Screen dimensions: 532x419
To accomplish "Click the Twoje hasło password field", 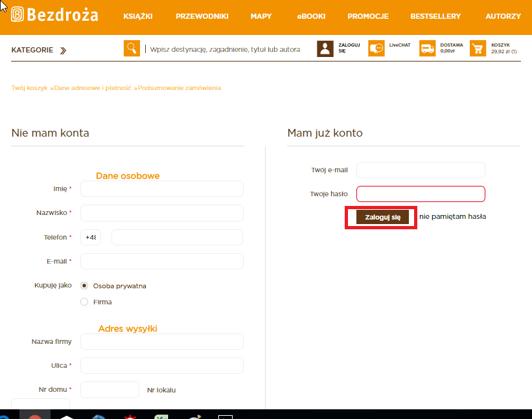I will coord(421,194).
